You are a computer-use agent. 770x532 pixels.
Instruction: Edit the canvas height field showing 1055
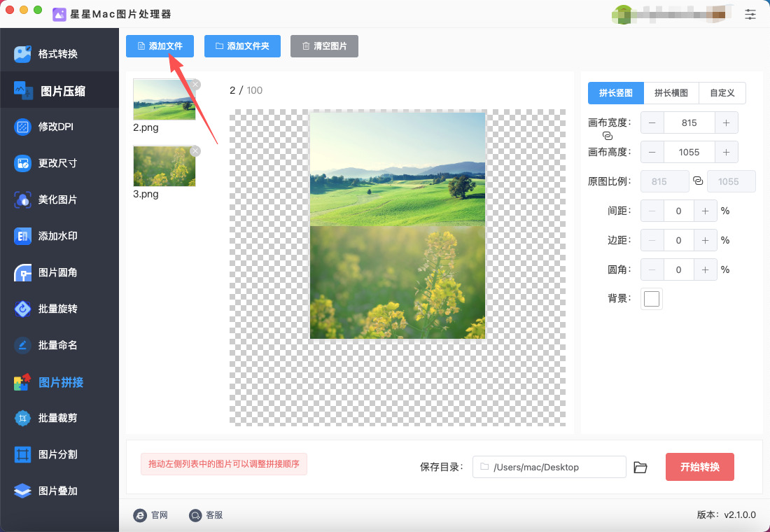689,153
